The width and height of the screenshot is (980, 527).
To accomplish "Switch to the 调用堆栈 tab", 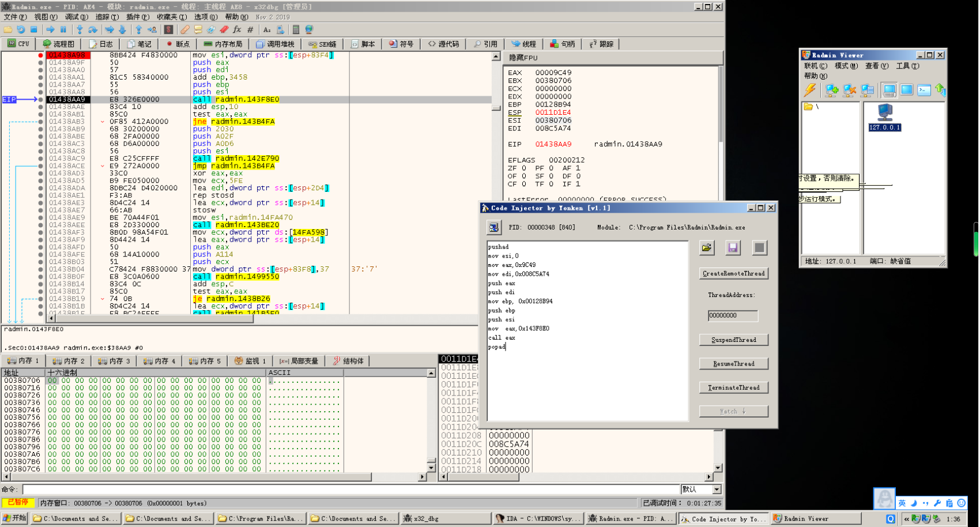I will (275, 44).
